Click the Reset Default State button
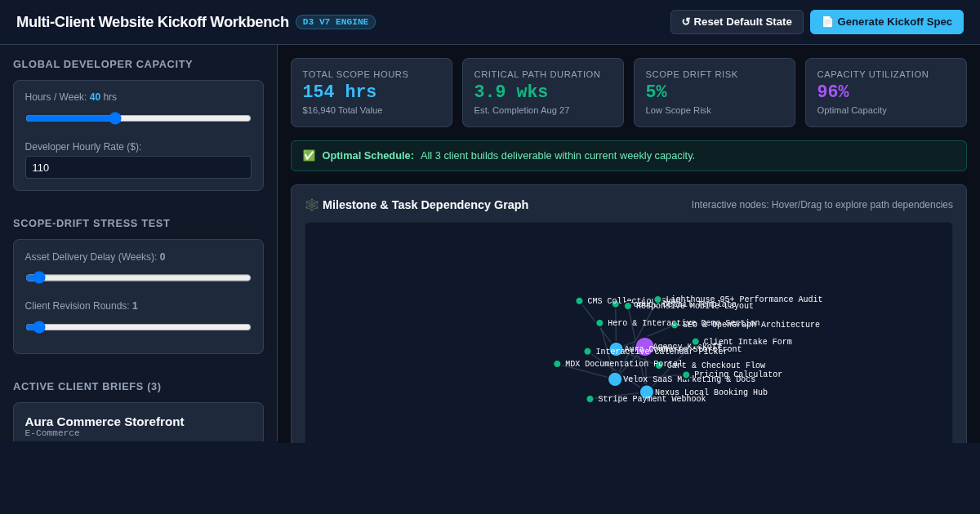Viewport: 980px width, 514px height. coord(737,22)
